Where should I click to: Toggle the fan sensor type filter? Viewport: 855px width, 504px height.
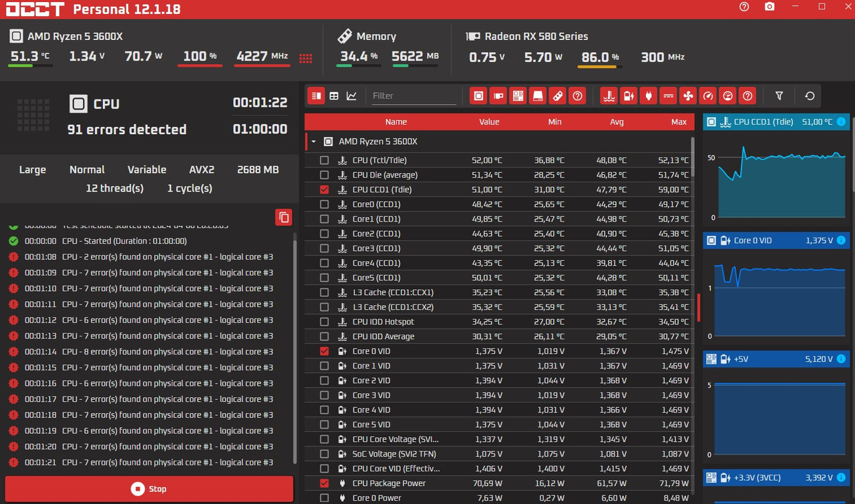click(x=688, y=96)
